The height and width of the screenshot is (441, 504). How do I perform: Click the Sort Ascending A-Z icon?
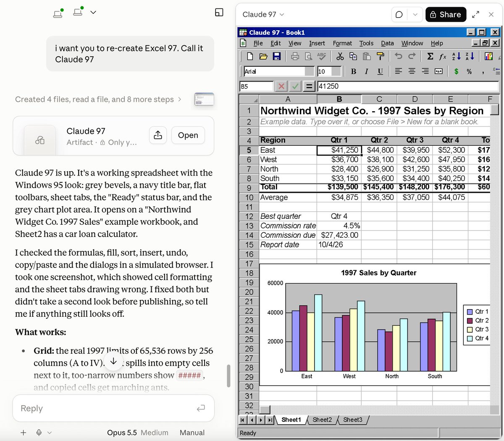pos(457,56)
